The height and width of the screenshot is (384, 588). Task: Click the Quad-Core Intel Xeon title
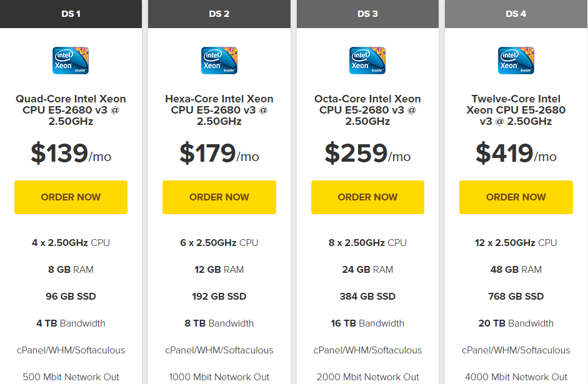[x=71, y=110]
